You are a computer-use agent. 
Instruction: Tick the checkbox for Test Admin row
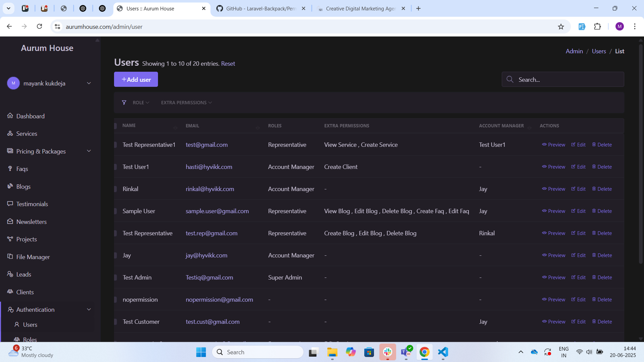click(x=115, y=278)
